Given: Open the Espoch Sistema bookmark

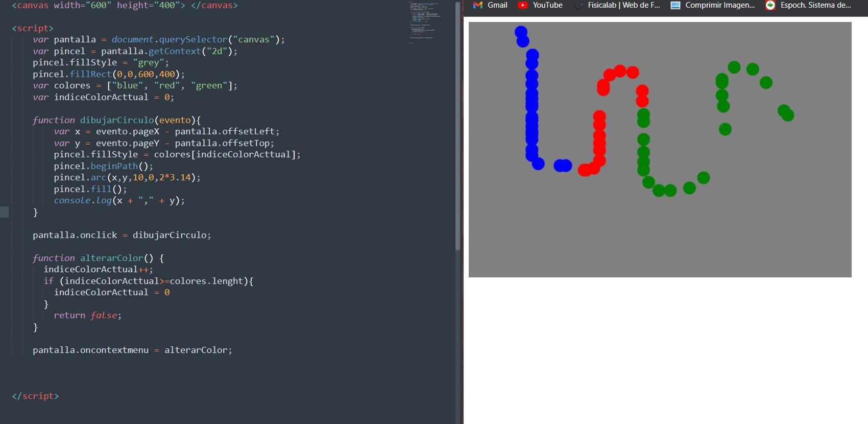Looking at the screenshot, I should (808, 5).
